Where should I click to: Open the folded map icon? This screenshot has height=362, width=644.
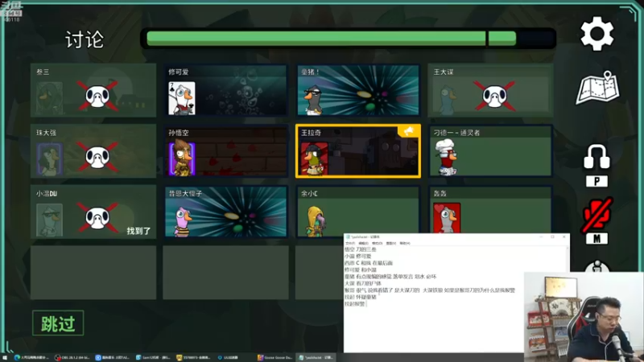pyautogui.click(x=597, y=88)
